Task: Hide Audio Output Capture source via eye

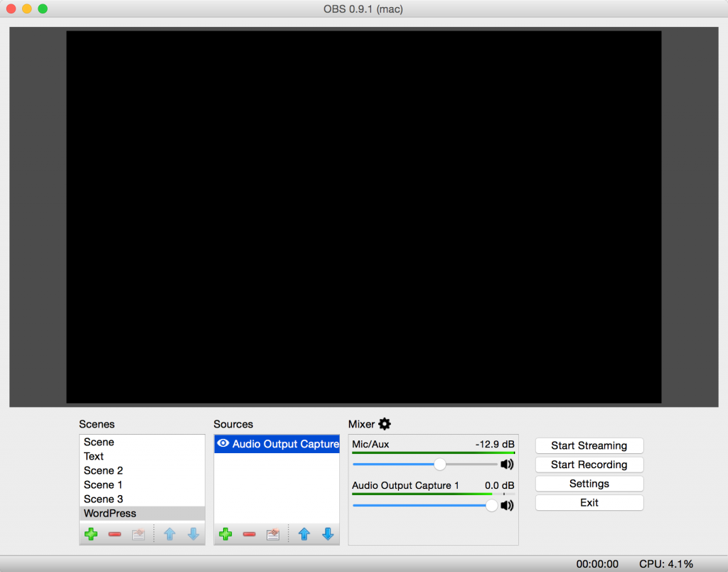Action: 223,443
